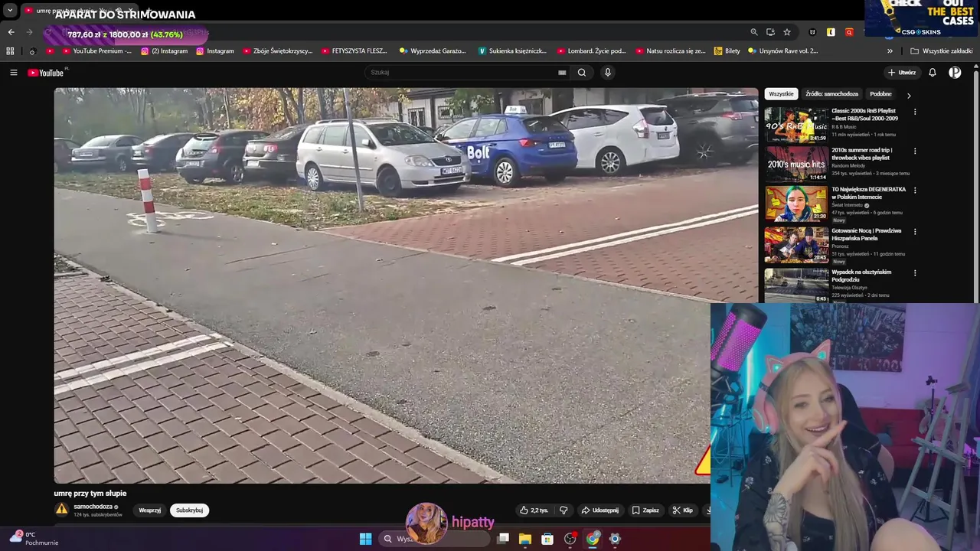This screenshot has width=980, height=551.
Task: Open the Bilety bookmark
Action: [727, 51]
